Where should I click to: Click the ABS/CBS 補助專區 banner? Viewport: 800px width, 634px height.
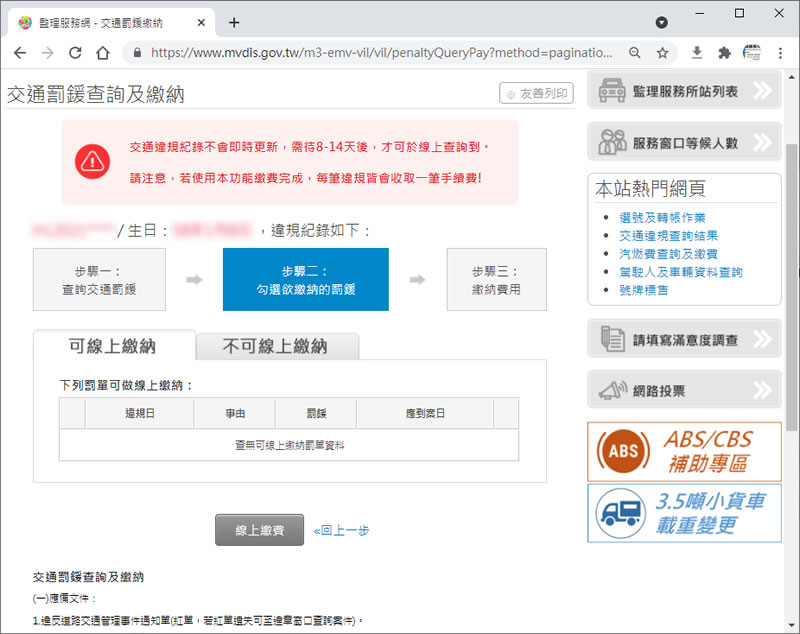coord(684,451)
